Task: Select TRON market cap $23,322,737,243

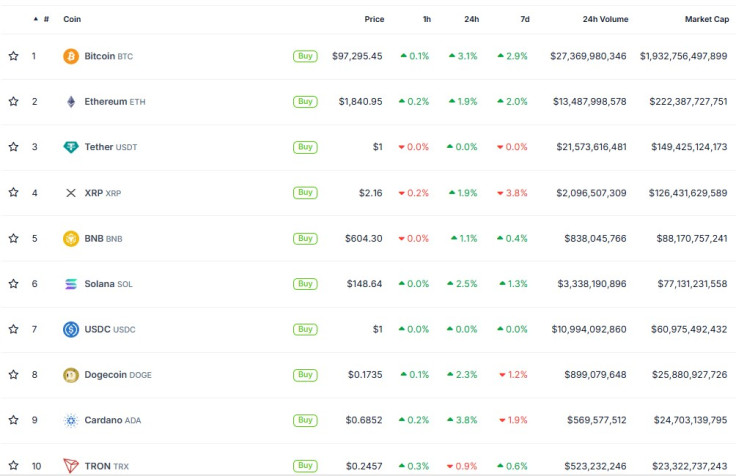Action: [x=690, y=466]
